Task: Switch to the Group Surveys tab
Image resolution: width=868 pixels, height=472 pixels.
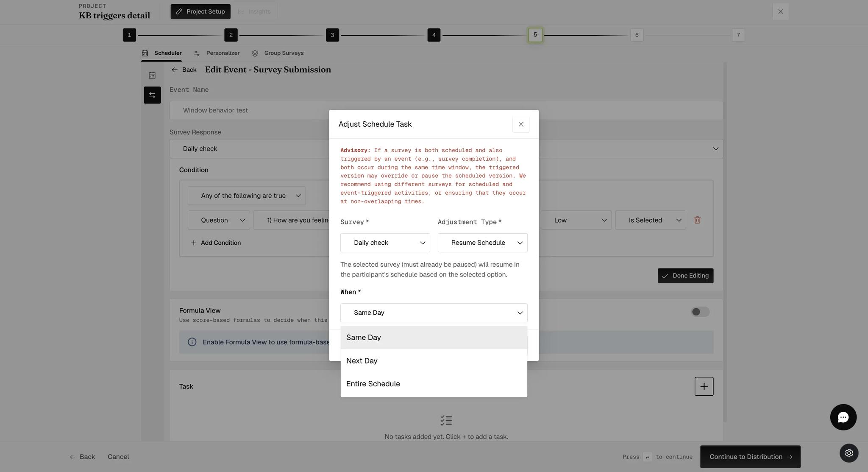Action: coord(278,53)
